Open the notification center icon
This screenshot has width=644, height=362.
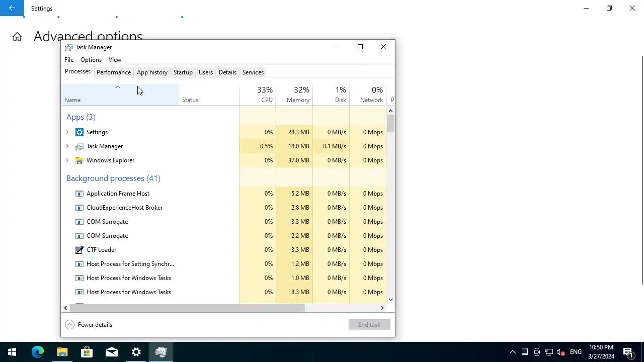pyautogui.click(x=628, y=352)
